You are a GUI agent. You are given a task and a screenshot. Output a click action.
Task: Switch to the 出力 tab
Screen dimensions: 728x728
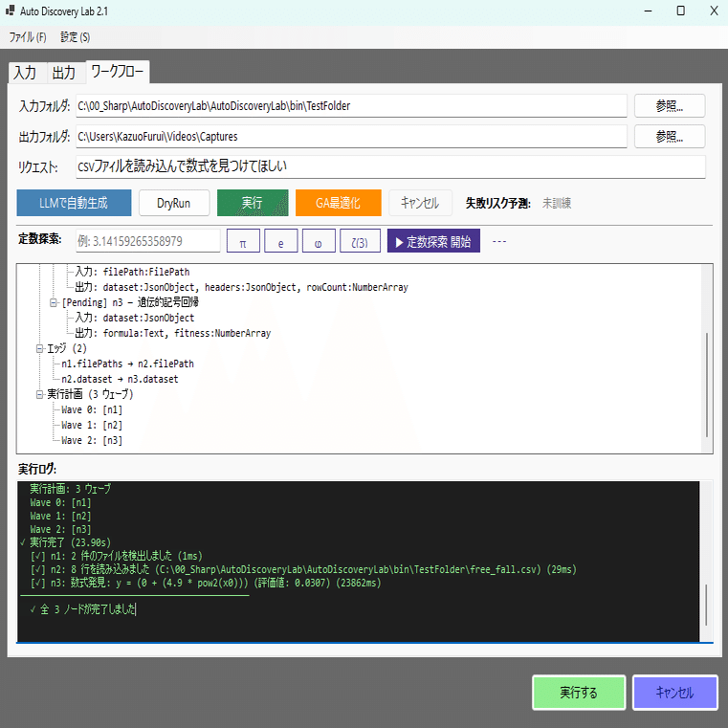click(64, 73)
